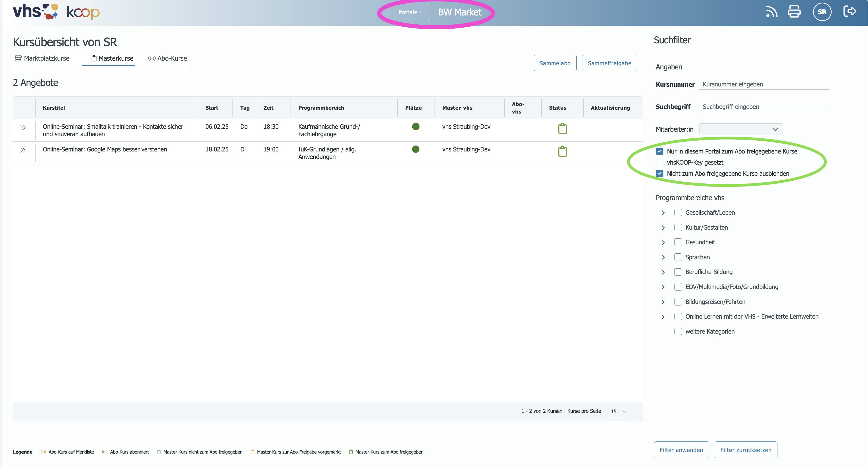Image resolution: width=868 pixels, height=467 pixels.
Task: Enable vhsKOOP-Key gesetzt checkbox
Action: point(660,162)
